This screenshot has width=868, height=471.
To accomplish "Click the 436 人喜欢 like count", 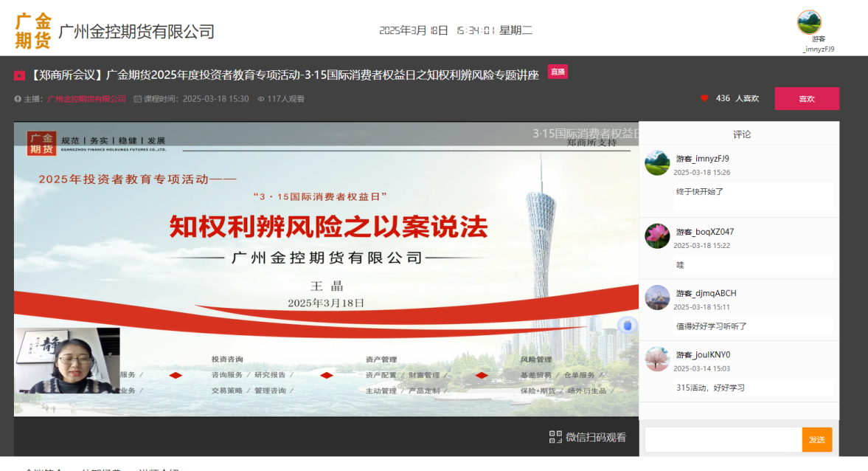I will point(737,98).
